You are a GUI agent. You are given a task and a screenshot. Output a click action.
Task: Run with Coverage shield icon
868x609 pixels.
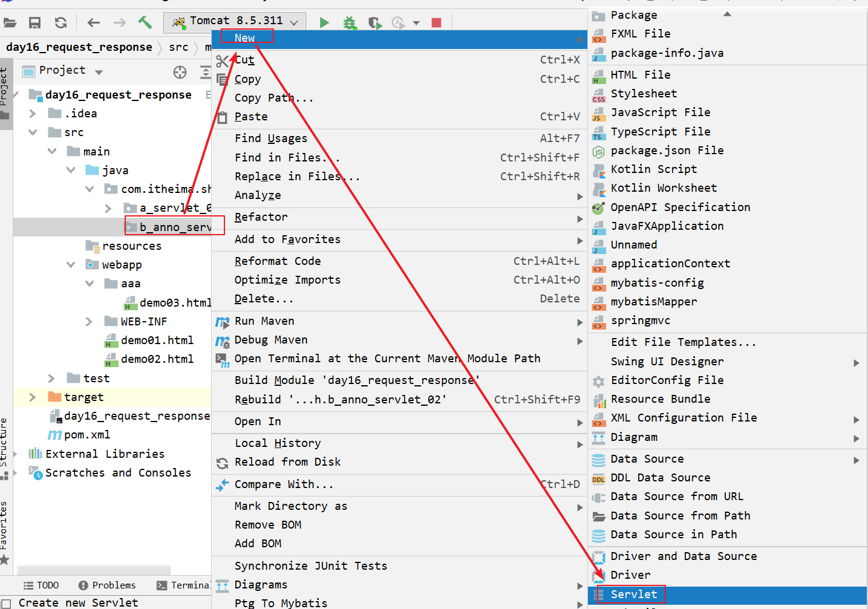(x=375, y=23)
